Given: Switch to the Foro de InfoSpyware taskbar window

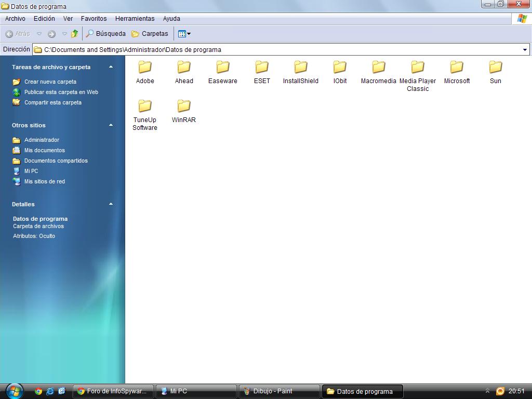Looking at the screenshot, I should click(113, 391).
